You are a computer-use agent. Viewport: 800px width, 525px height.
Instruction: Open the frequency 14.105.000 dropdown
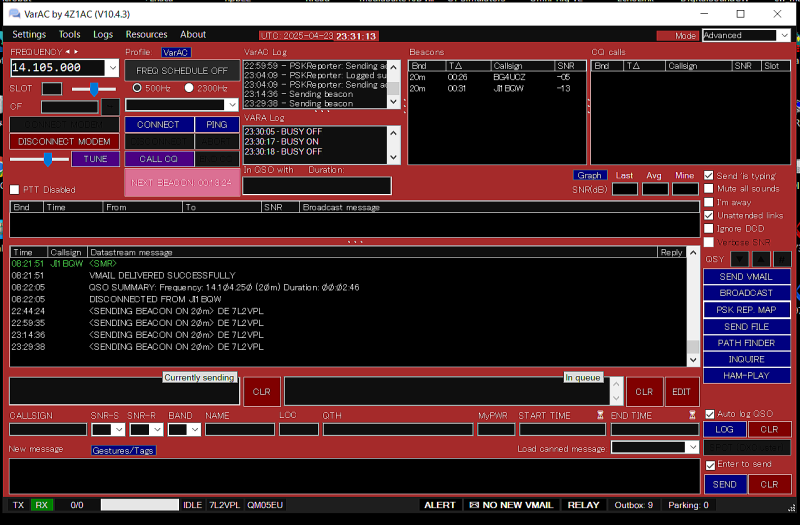click(112, 67)
